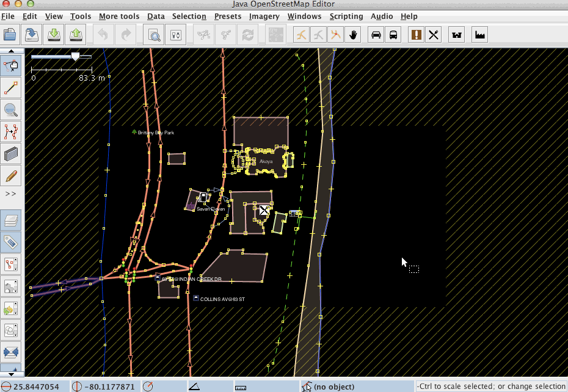568x392 pixels.
Task: Expand hidden tools with the >> chevron
Action: (x=11, y=194)
